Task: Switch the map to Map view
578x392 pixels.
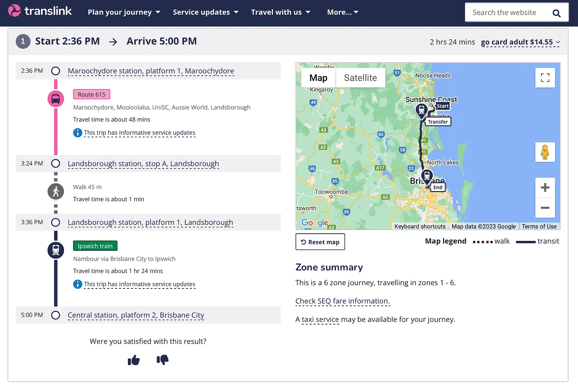Action: [318, 78]
